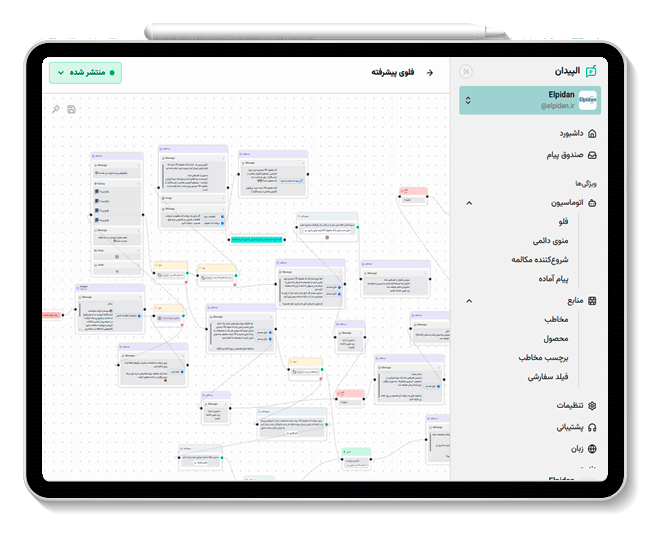Click the home icon next to داشبورد
The width and height of the screenshot is (650, 535).
tap(592, 133)
